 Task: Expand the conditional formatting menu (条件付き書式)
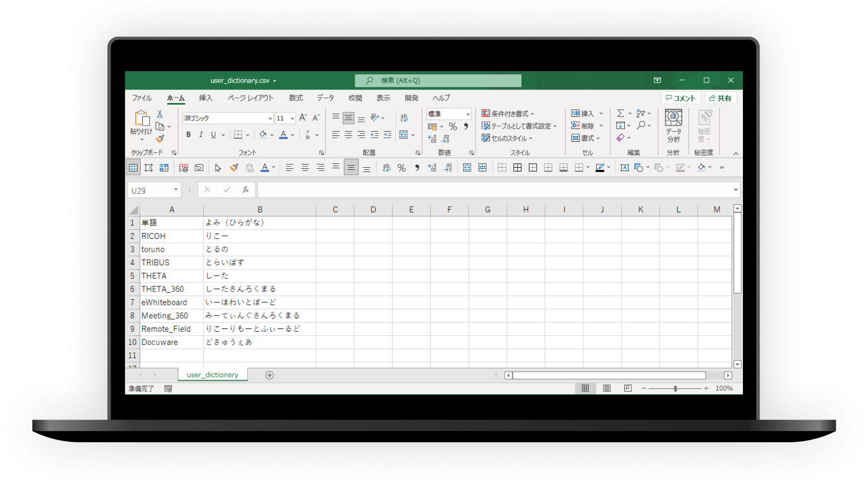508,113
